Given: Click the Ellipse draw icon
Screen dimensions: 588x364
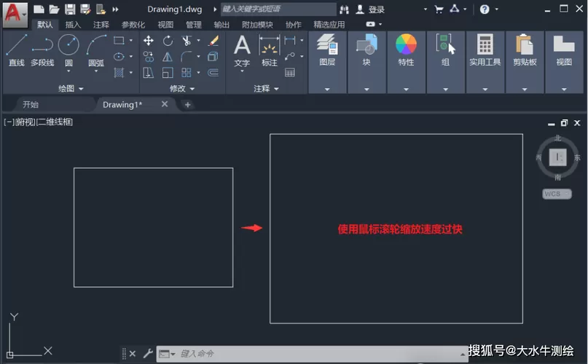Looking at the screenshot, I should point(119,57).
